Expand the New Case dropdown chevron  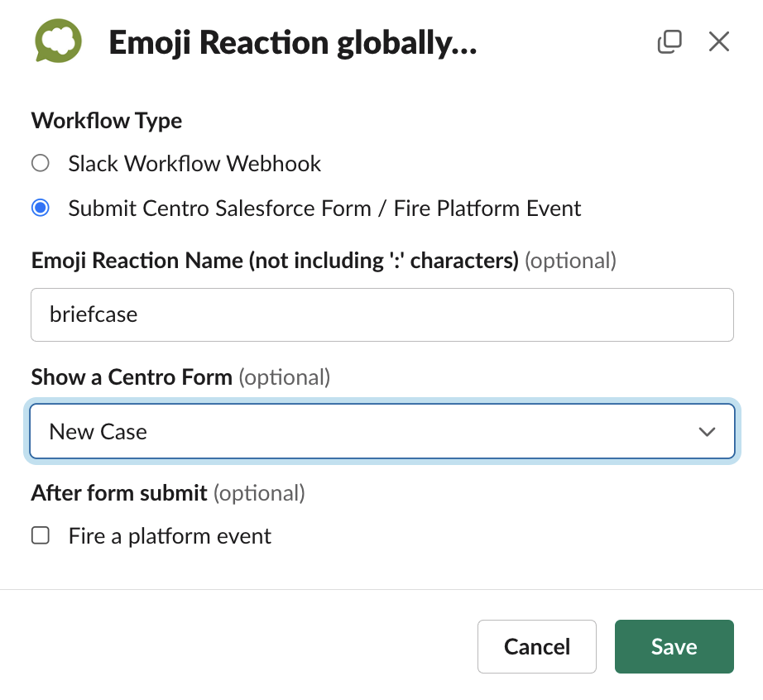707,431
